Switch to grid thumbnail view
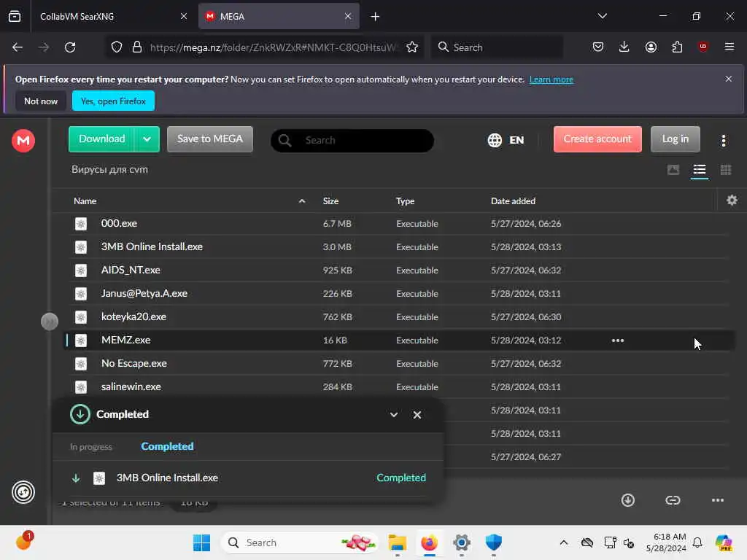The width and height of the screenshot is (747, 560). [725, 170]
